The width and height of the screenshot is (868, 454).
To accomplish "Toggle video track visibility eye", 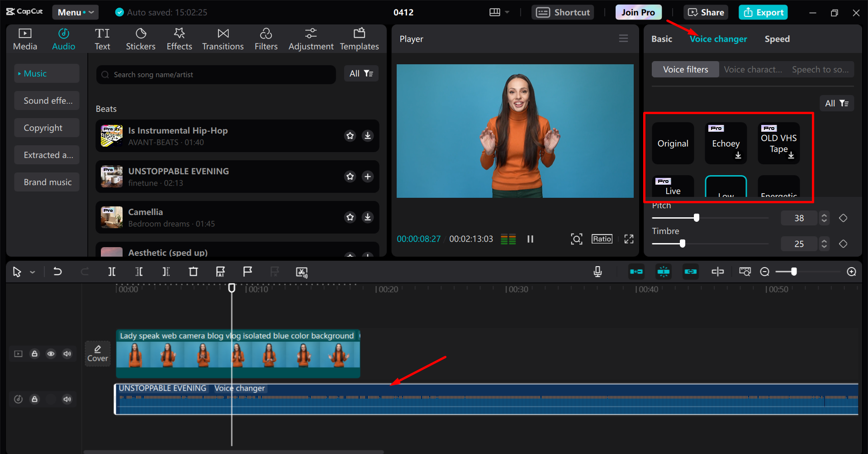I will click(x=51, y=354).
